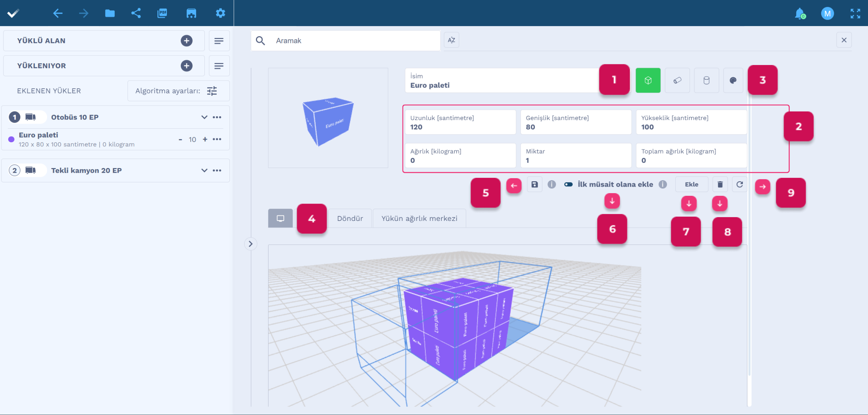Click the PDF export icon

click(x=162, y=13)
